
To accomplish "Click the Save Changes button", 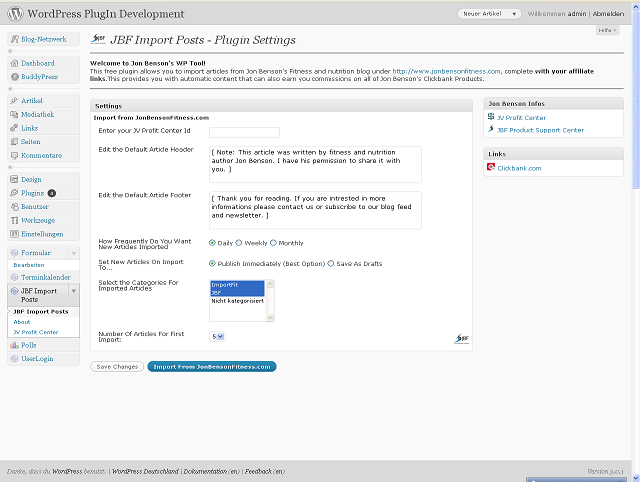I will click(x=117, y=366).
